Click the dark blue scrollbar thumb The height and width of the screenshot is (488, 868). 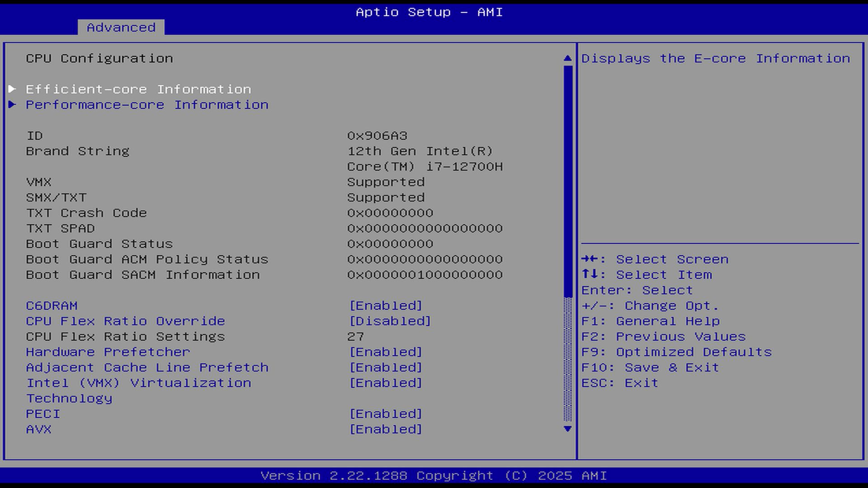click(x=568, y=181)
